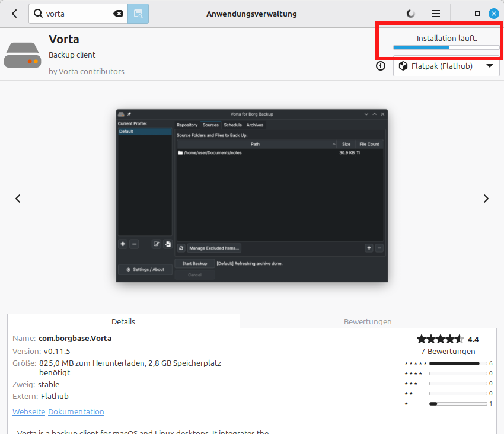Click the info icon beside Flatpak selector
The image size is (504, 434).
381,66
